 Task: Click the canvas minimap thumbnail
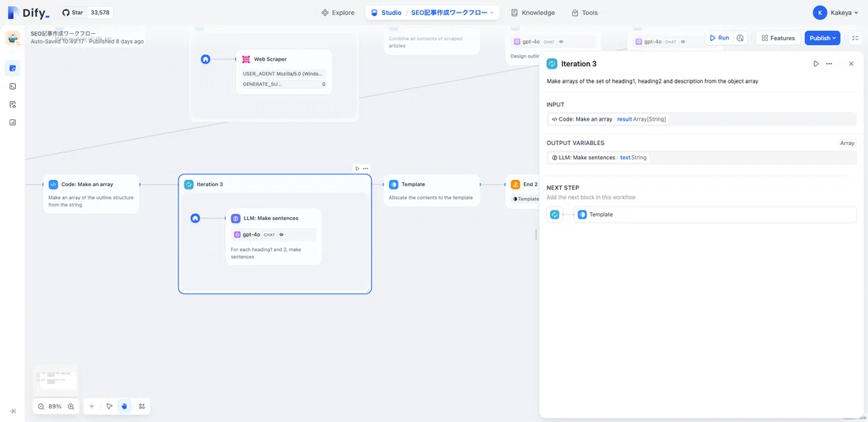click(55, 380)
